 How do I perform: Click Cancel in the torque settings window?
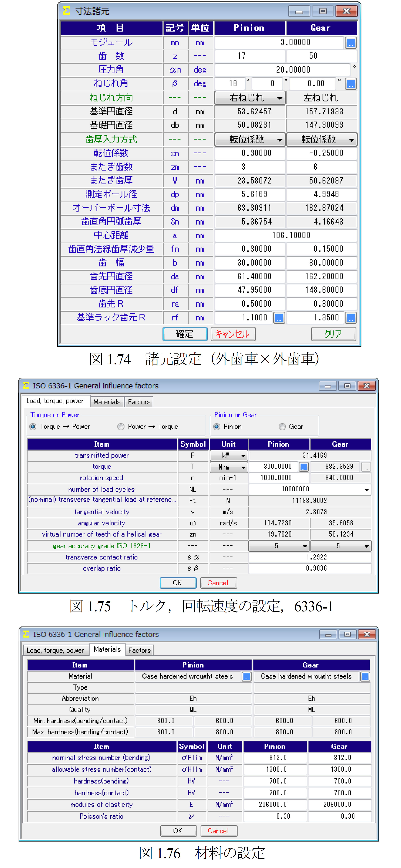(218, 583)
